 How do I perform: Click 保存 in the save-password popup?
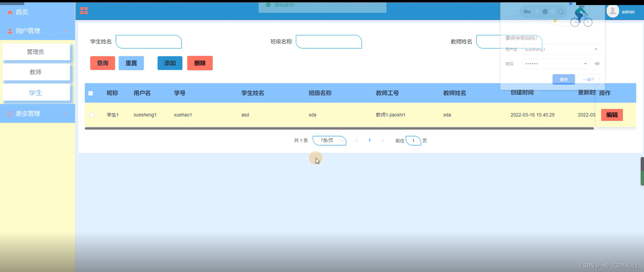tap(564, 79)
